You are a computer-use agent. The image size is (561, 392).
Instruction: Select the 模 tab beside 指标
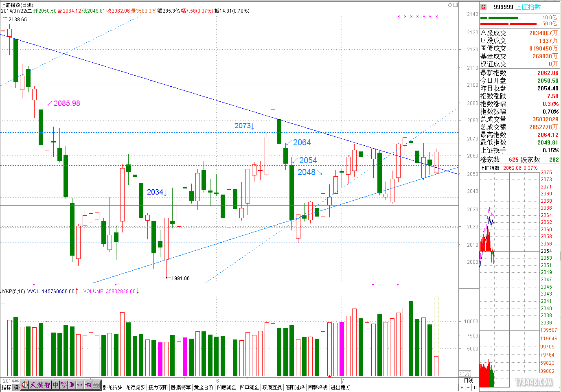[x=16, y=388]
